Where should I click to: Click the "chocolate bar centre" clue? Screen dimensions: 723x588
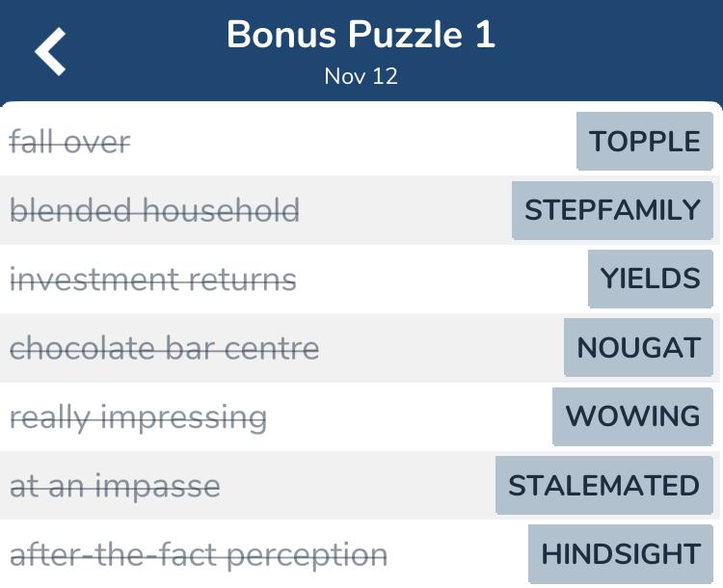click(x=164, y=348)
